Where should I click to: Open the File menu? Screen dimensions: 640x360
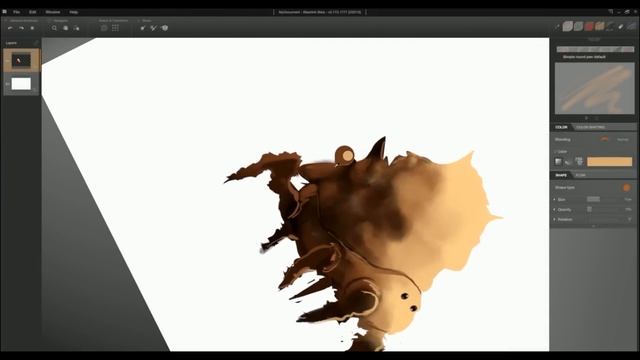[x=16, y=12]
